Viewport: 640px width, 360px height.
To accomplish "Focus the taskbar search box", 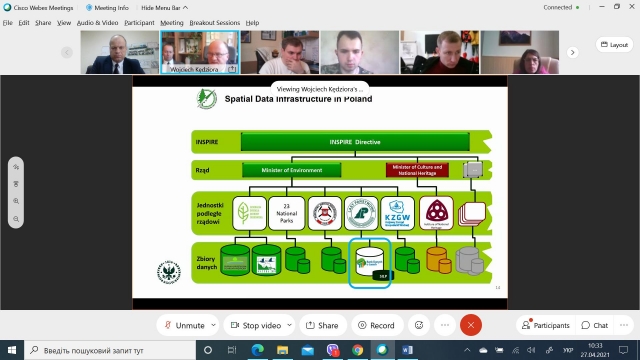I will [110, 350].
